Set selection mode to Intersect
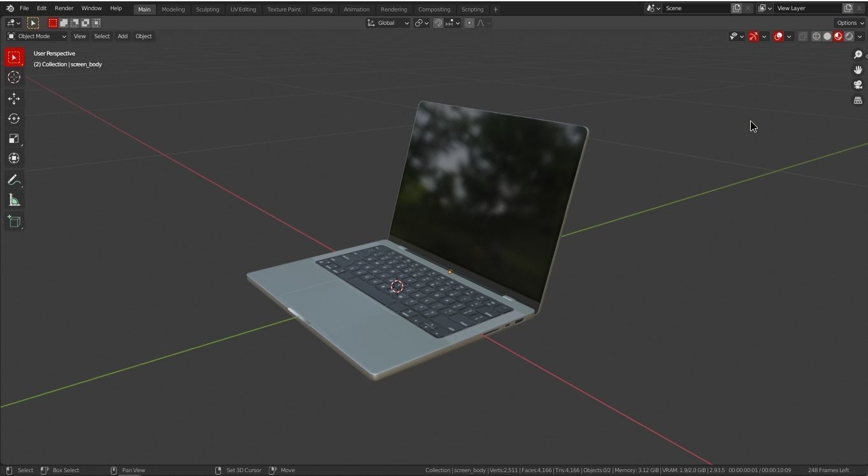 96,23
